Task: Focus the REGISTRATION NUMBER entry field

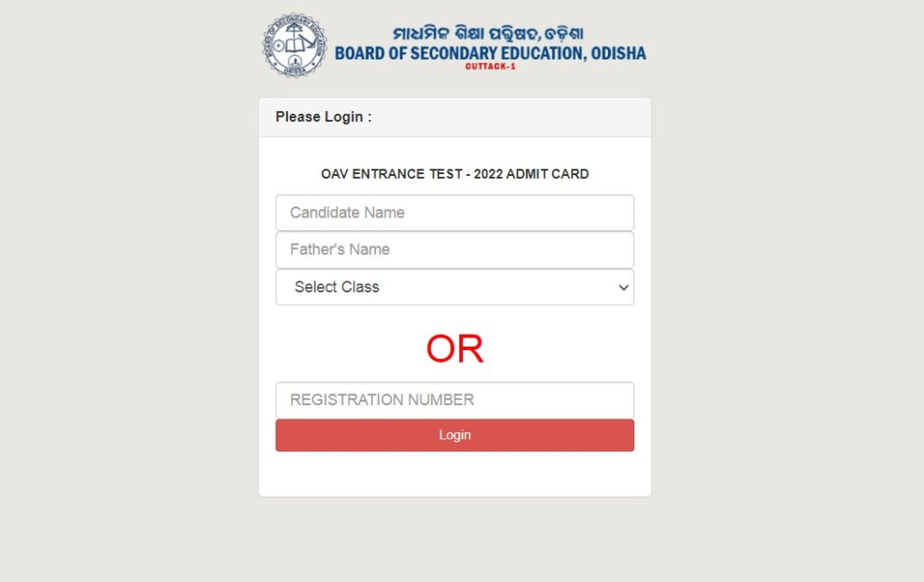Action: point(454,400)
